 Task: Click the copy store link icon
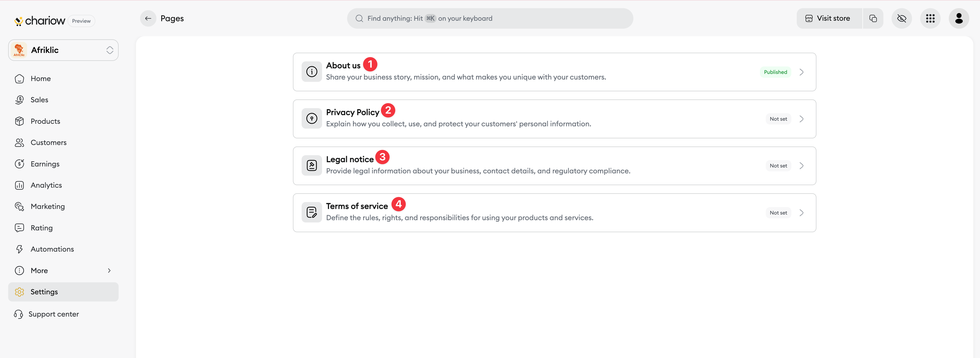(x=873, y=18)
